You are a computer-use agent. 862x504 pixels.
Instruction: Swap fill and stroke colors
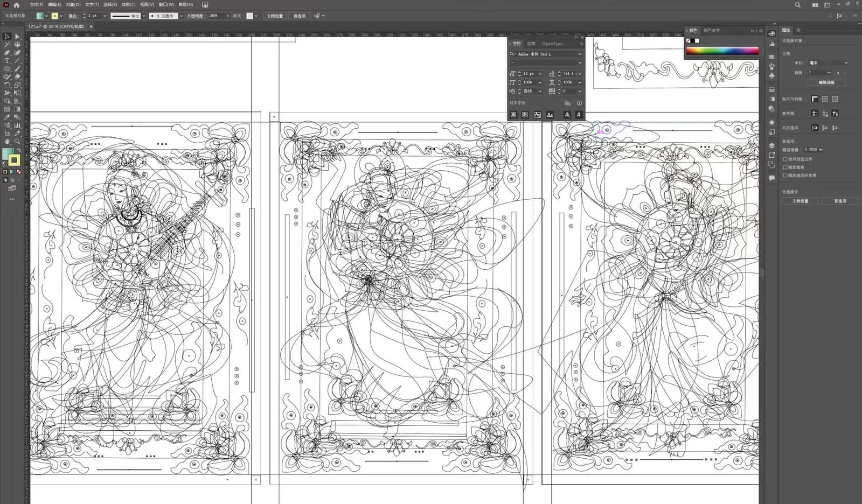[x=19, y=150]
